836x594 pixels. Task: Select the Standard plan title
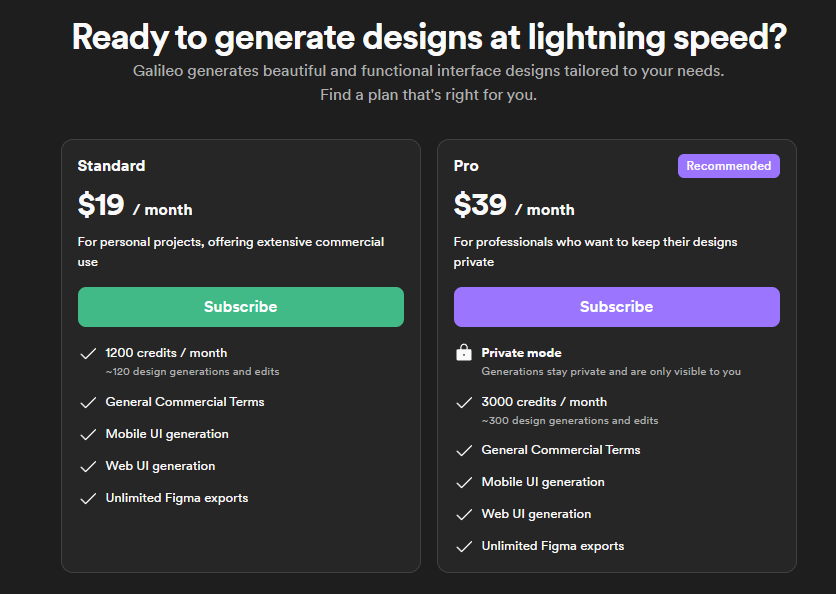[111, 166]
